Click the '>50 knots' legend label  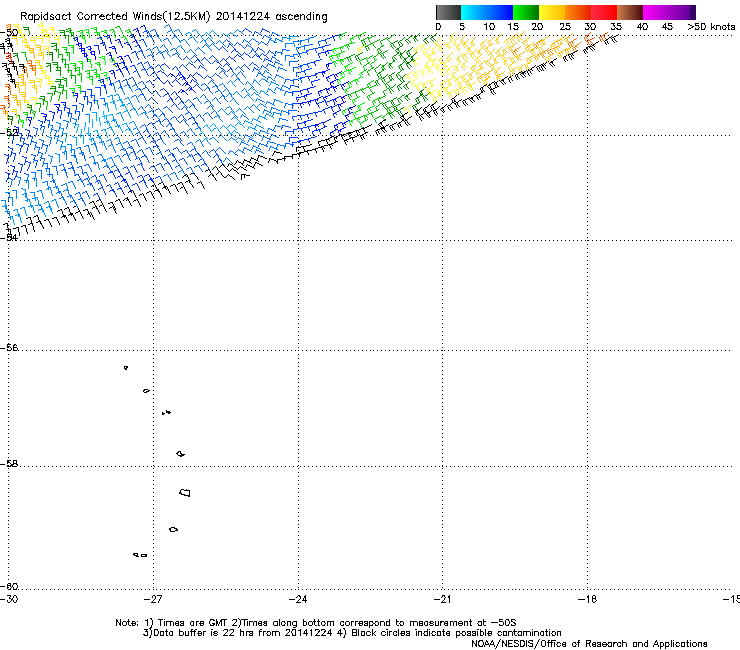click(x=711, y=27)
